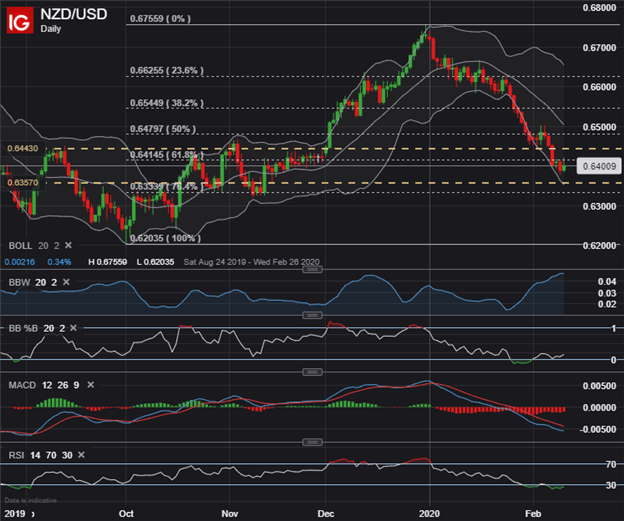624x521 pixels.
Task: Grab the divider handle below BB %B panel
Action: tap(312, 372)
